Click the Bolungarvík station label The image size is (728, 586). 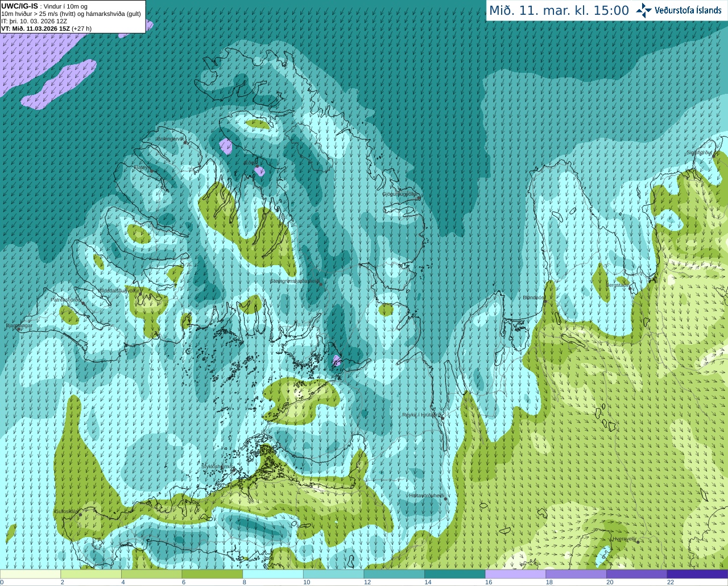click(x=170, y=138)
